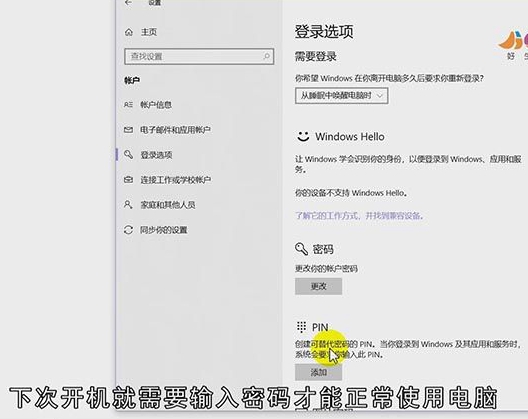Select the Windows Hello smiley icon
The width and height of the screenshot is (528, 419).
click(x=303, y=136)
